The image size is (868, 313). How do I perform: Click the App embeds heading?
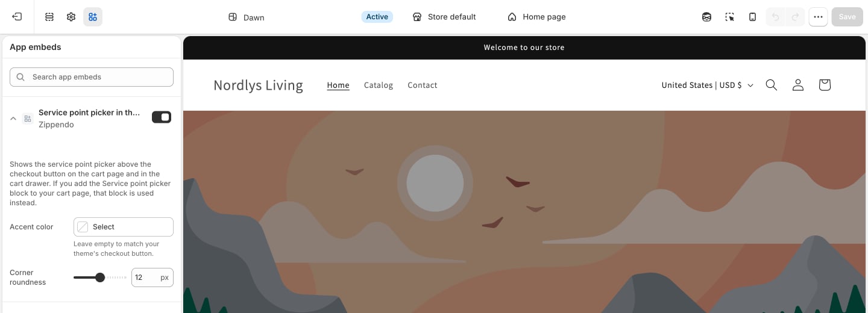pyautogui.click(x=36, y=47)
